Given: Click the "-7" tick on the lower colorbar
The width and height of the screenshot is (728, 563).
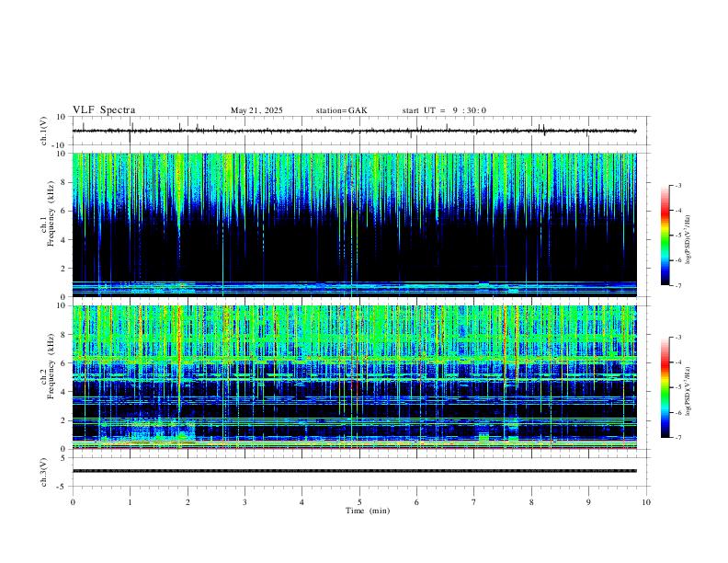Looking at the screenshot, I should (x=677, y=438).
